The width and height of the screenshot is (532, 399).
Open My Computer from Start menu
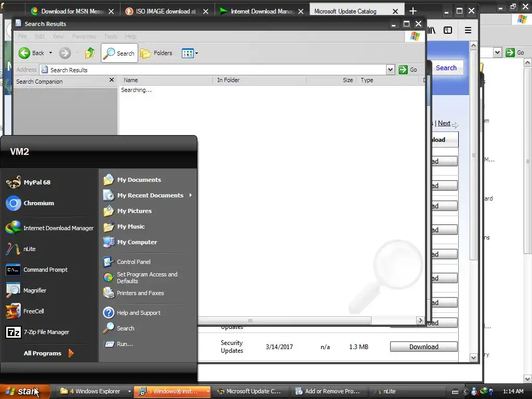[130, 242]
